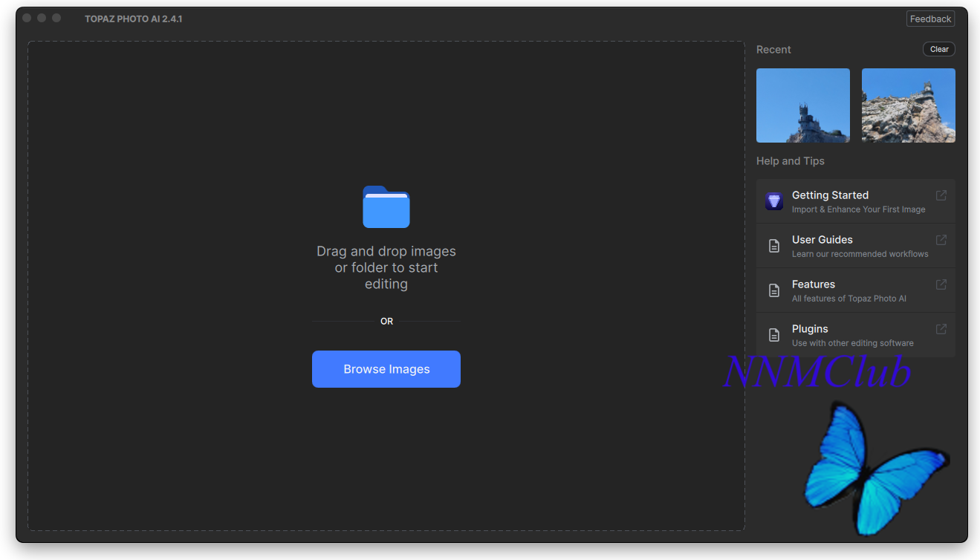Open external link icon for Features
Screen dimensions: 980x560
click(x=941, y=284)
